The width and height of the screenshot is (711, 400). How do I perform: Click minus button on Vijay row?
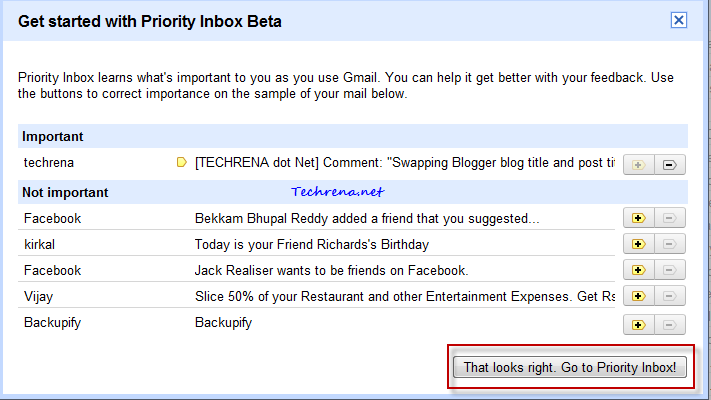(x=670, y=296)
